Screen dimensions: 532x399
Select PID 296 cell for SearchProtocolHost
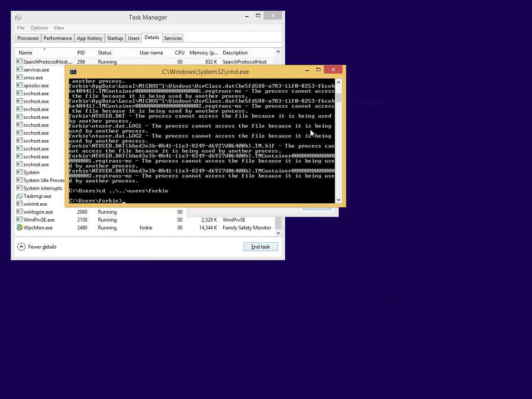click(81, 62)
